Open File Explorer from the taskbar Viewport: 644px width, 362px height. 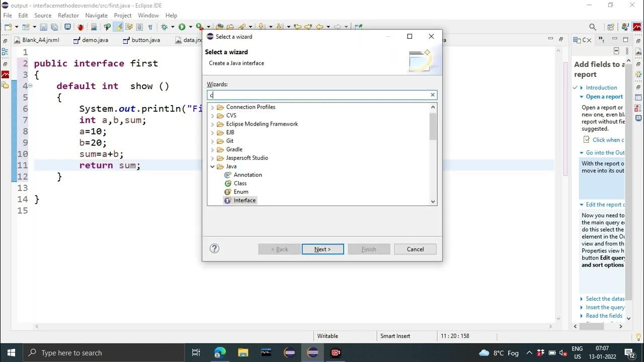(243, 352)
